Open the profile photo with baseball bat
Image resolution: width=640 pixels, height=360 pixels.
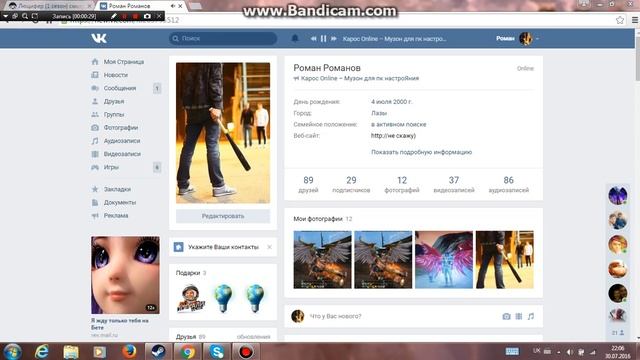point(223,133)
